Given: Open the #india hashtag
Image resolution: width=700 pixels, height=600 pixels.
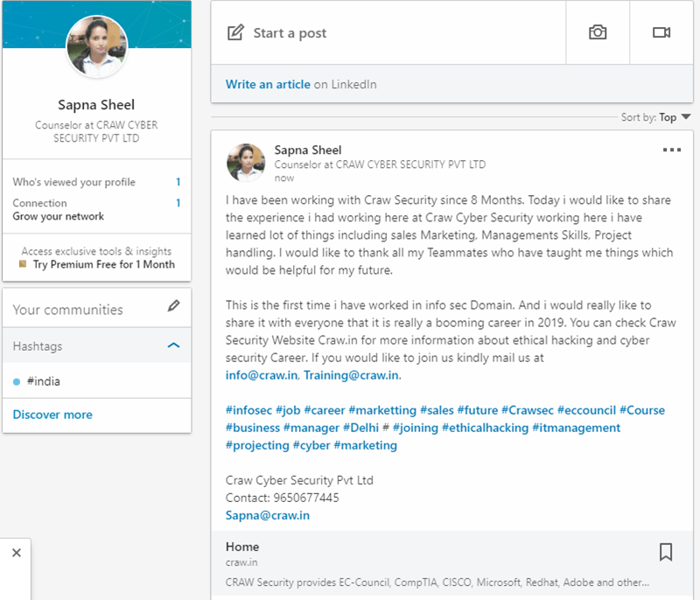Looking at the screenshot, I should (x=43, y=381).
